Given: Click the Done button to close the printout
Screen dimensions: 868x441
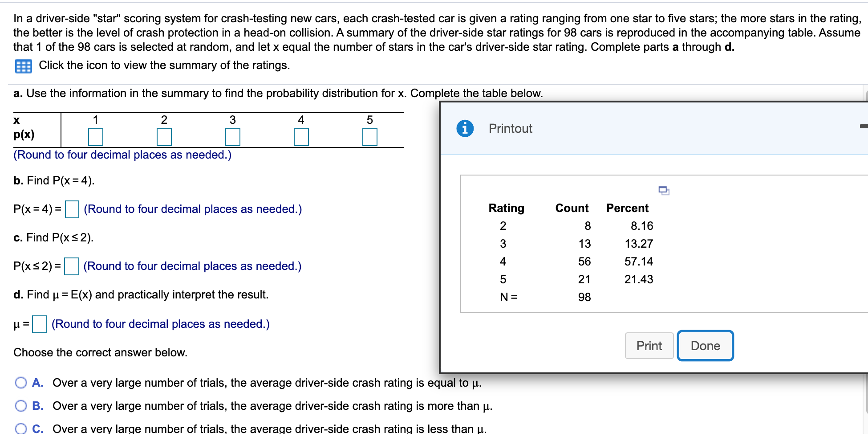Looking at the screenshot, I should [705, 345].
